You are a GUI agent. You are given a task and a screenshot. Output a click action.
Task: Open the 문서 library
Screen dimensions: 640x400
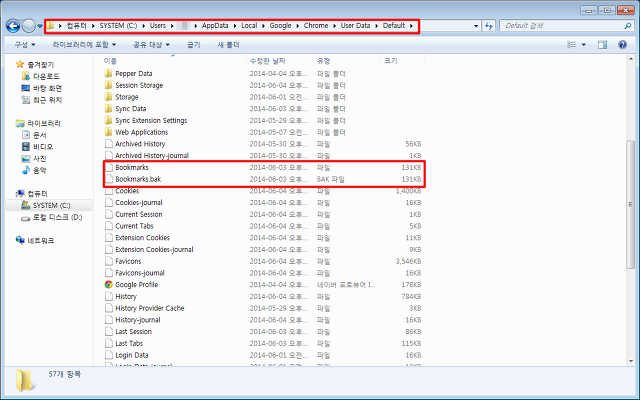point(40,135)
